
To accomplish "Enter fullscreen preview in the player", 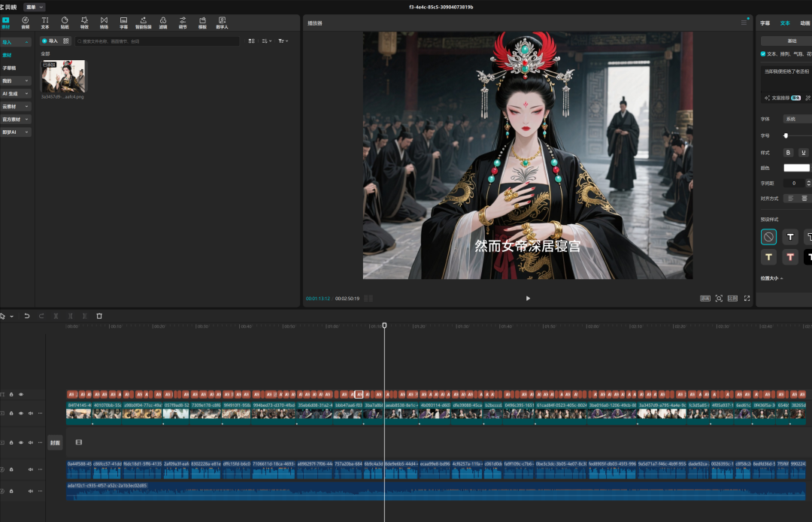I will click(x=747, y=299).
